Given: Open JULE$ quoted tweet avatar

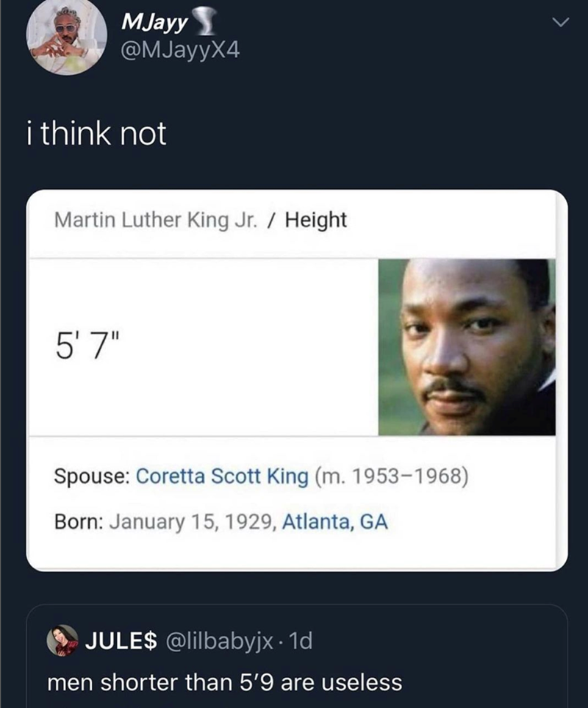Looking at the screenshot, I should coord(62,640).
